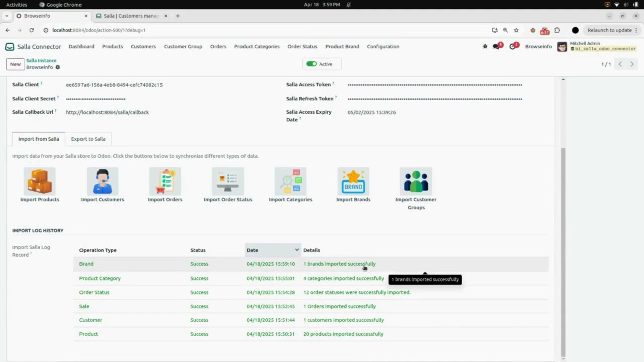Switch to Import from Salla tab
Image resolution: width=644 pixels, height=362 pixels.
coord(39,139)
